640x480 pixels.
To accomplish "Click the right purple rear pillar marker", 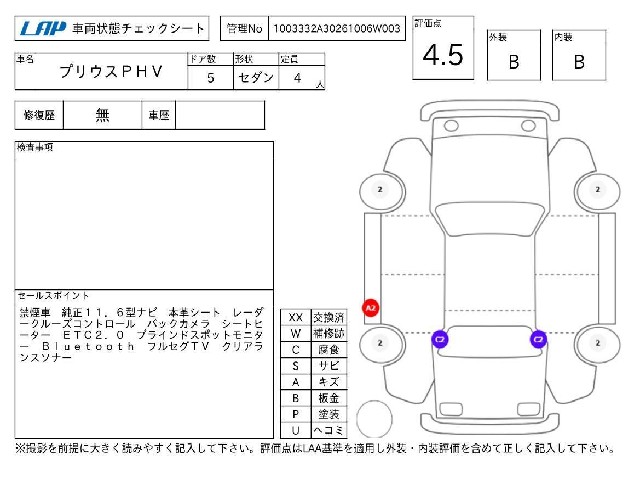I will click(538, 339).
